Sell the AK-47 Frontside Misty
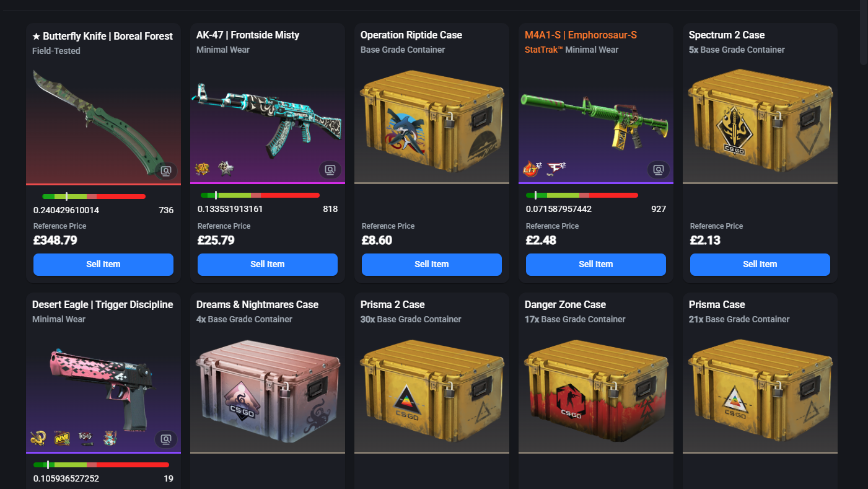The image size is (868, 489). [268, 264]
